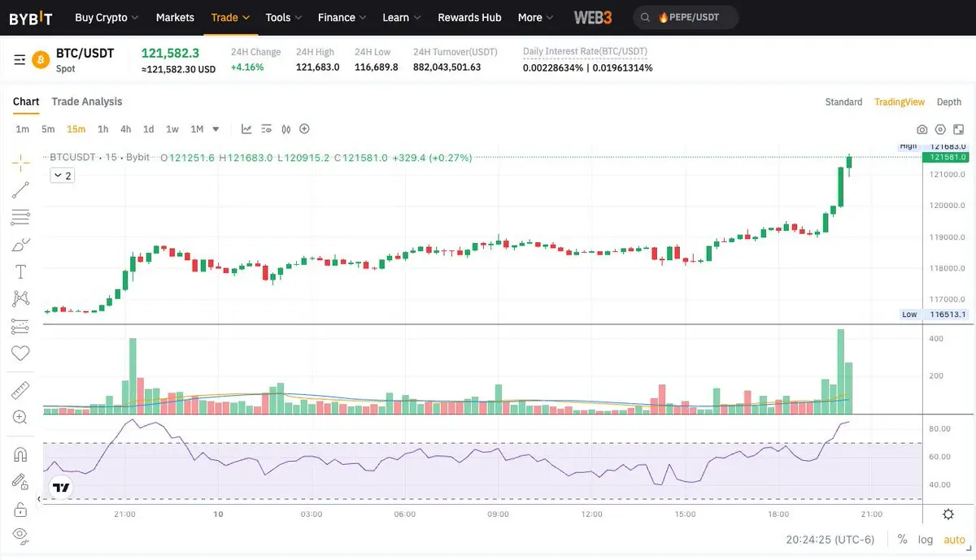The image size is (976, 560).
Task: Switch to Standard chart view
Action: pyautogui.click(x=843, y=102)
